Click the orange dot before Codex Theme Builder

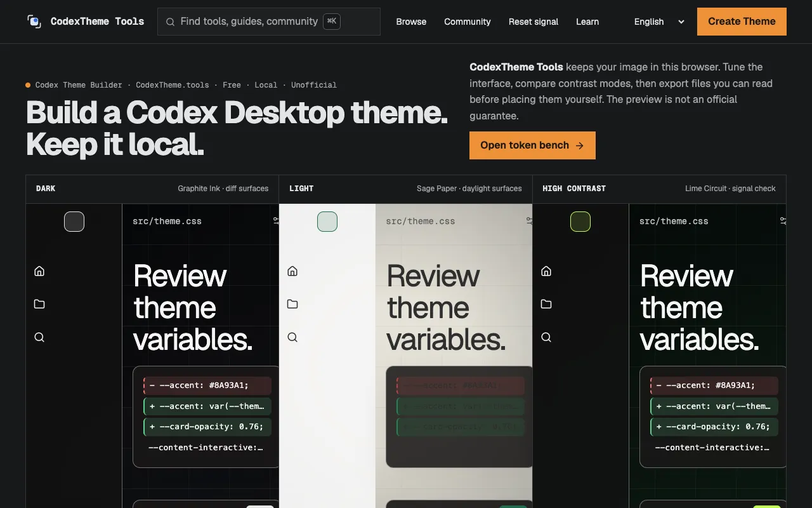(x=28, y=85)
